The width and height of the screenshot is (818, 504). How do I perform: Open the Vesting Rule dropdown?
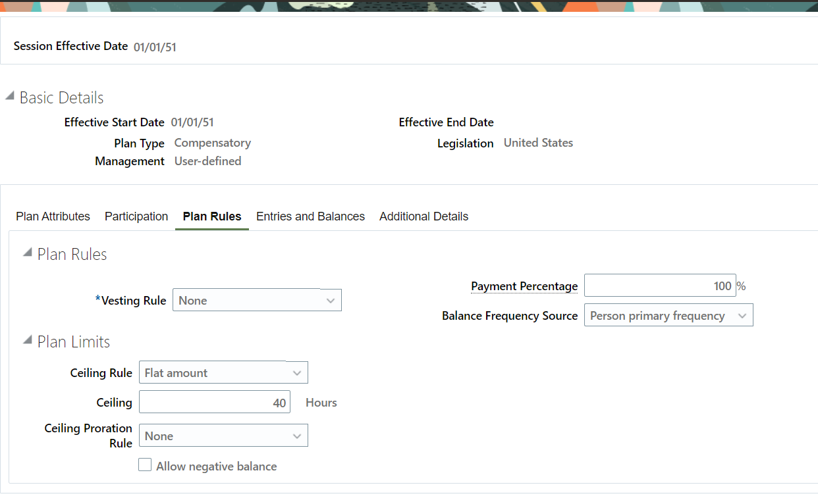click(x=257, y=300)
